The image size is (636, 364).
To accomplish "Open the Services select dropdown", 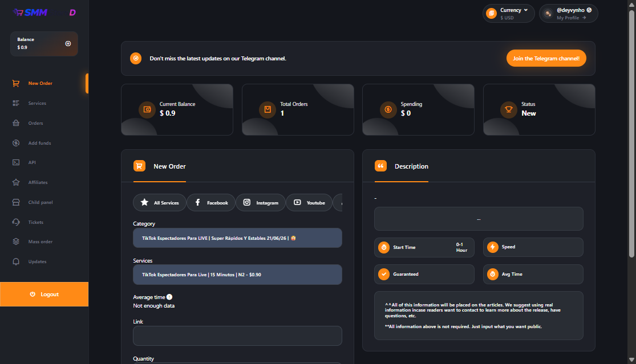I will [237, 275].
